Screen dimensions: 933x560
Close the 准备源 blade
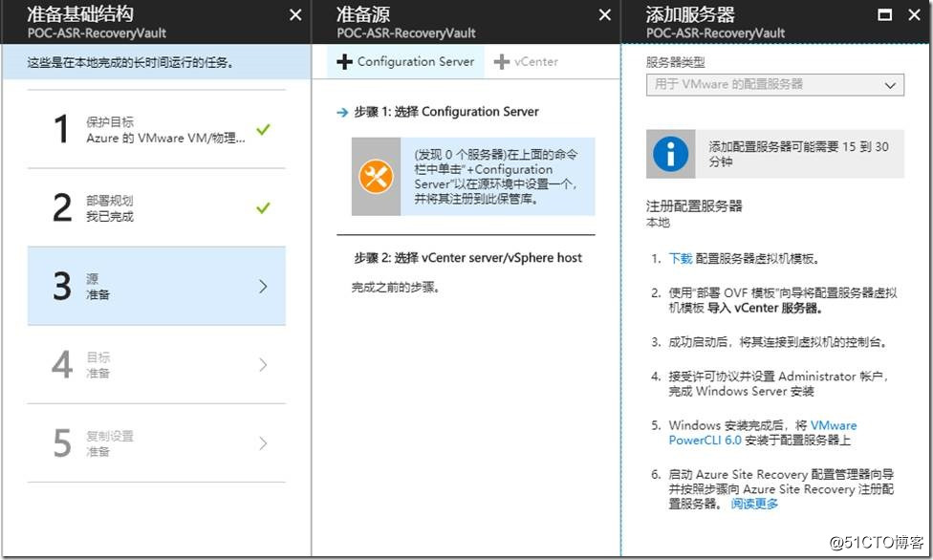604,15
